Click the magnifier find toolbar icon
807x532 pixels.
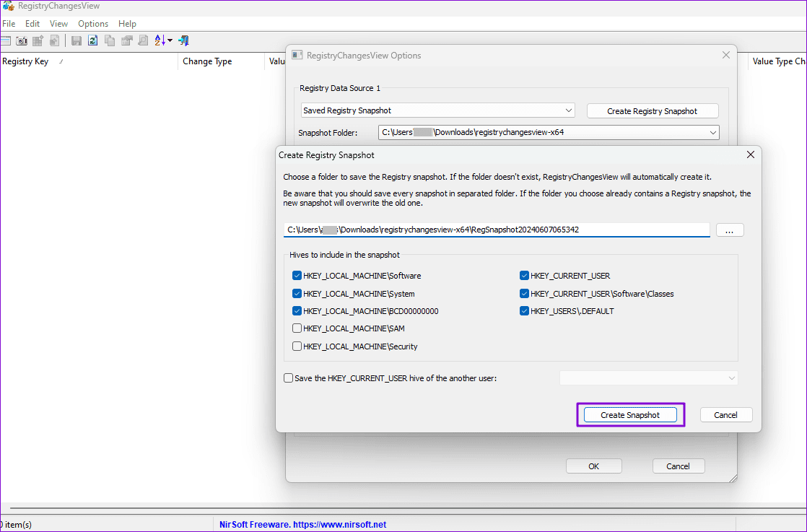(x=143, y=40)
